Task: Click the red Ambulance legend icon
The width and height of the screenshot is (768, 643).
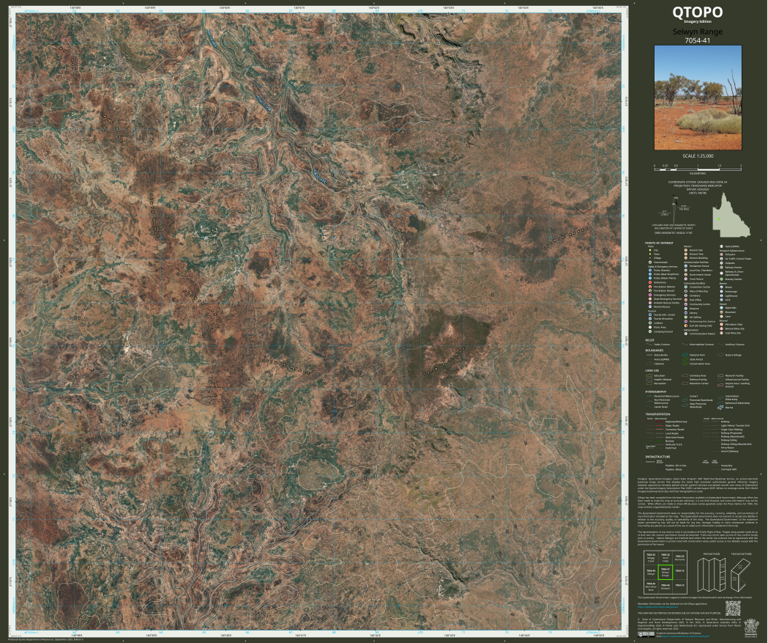Action: pos(650,283)
